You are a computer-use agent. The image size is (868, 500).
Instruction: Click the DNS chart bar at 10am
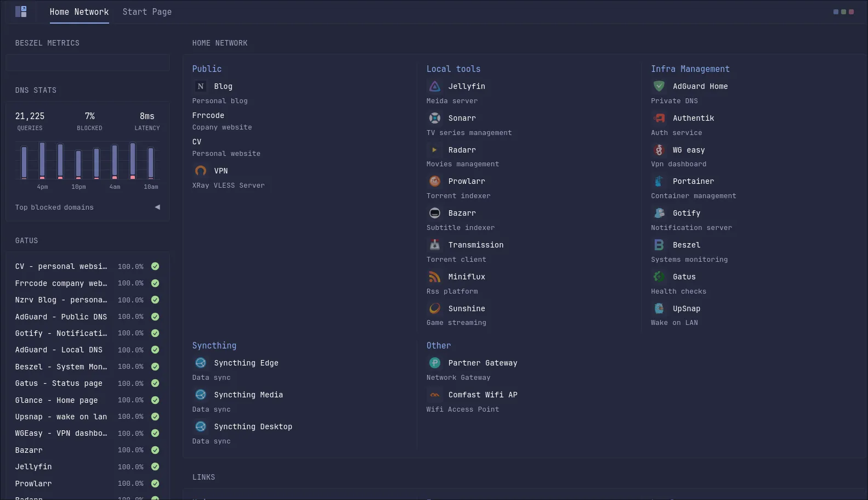tap(151, 162)
